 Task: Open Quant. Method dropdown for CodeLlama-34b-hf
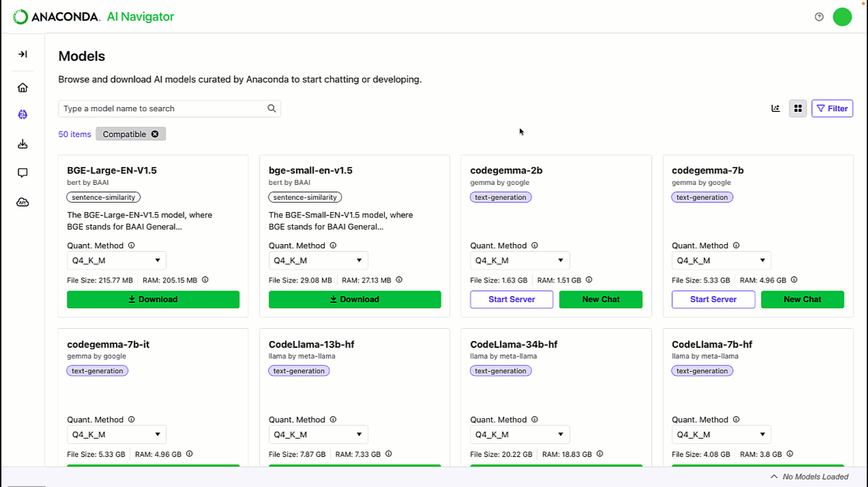click(x=520, y=434)
